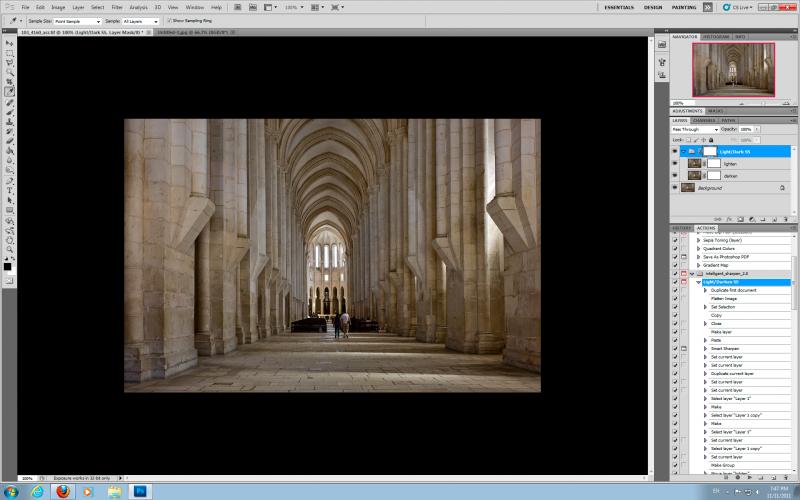Switch to the Masks tab
The width and height of the screenshot is (800, 500).
pos(715,111)
